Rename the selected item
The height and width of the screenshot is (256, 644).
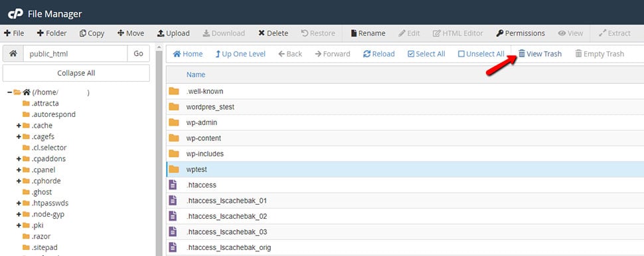pos(368,33)
